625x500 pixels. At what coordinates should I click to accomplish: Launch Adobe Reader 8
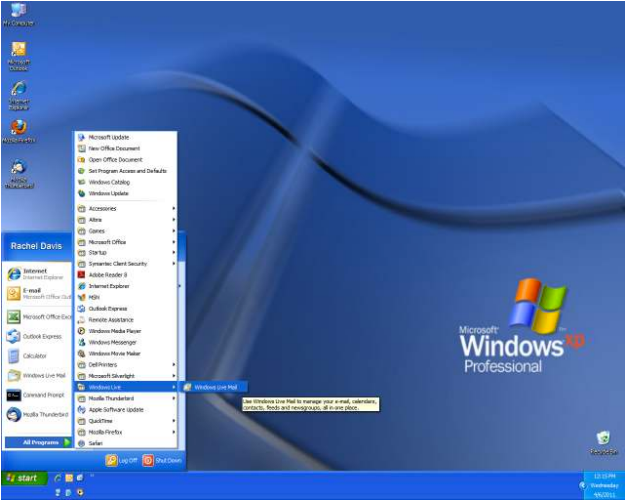[126, 275]
